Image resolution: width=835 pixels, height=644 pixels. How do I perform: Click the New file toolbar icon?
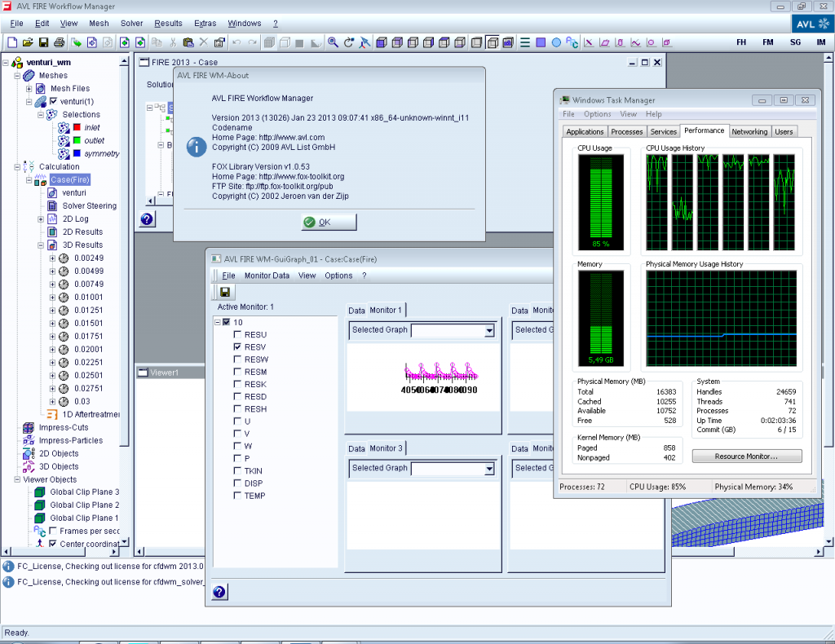pos(12,42)
